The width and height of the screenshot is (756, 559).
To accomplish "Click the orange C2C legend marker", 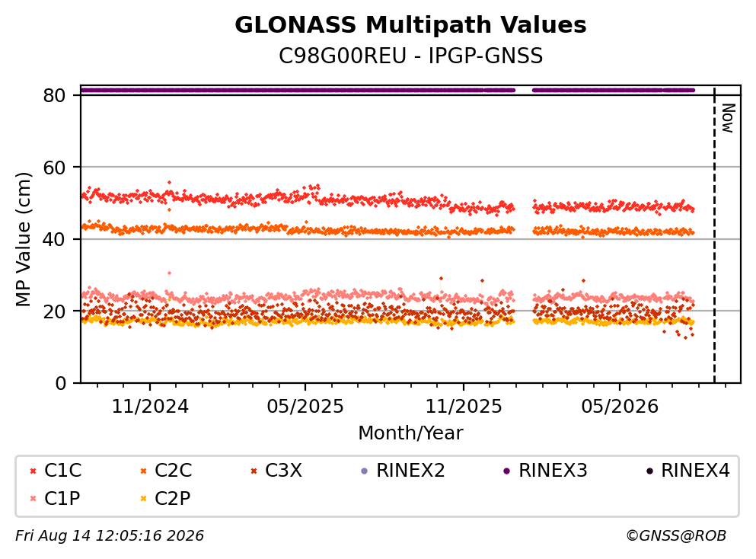I will 143,471.
